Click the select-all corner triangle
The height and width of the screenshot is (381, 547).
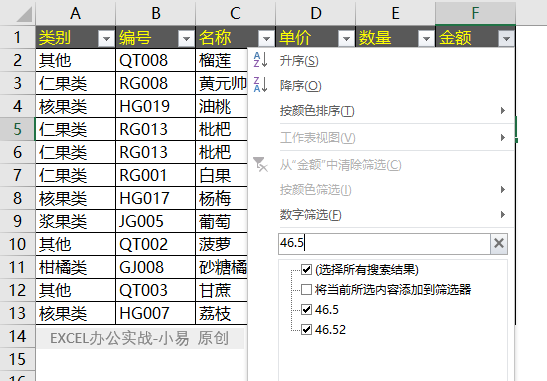pos(24,14)
